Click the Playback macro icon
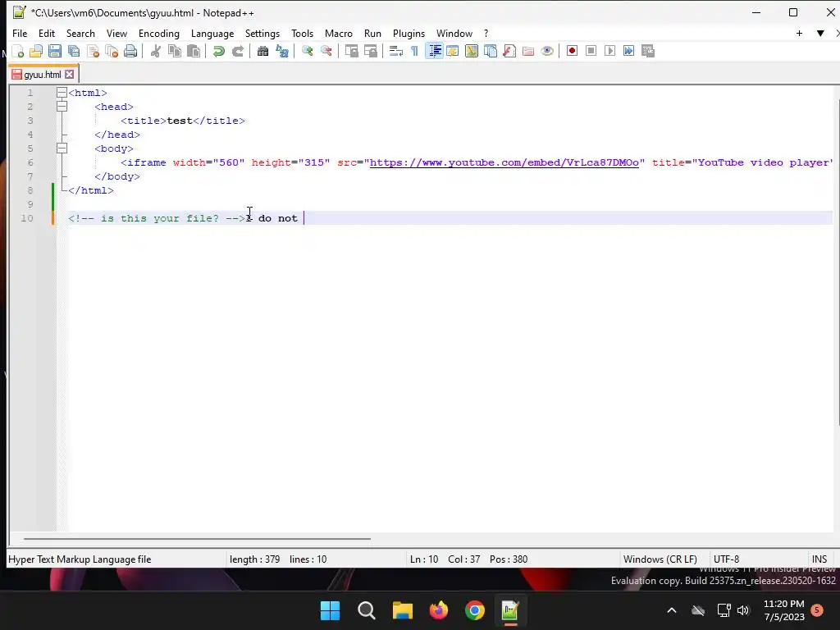Image resolution: width=840 pixels, height=630 pixels. tap(609, 51)
